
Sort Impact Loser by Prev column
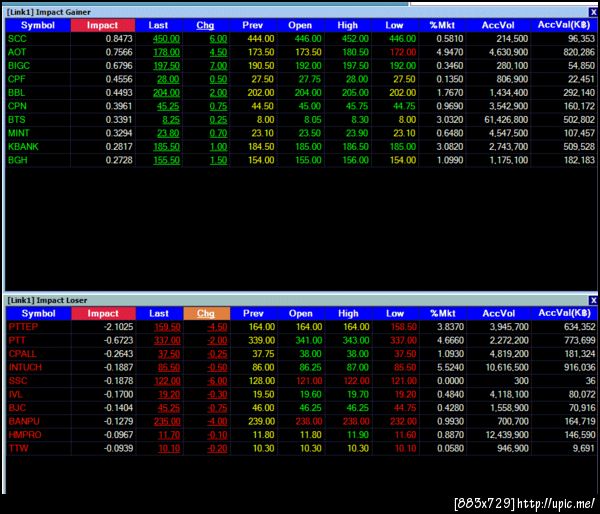253,313
